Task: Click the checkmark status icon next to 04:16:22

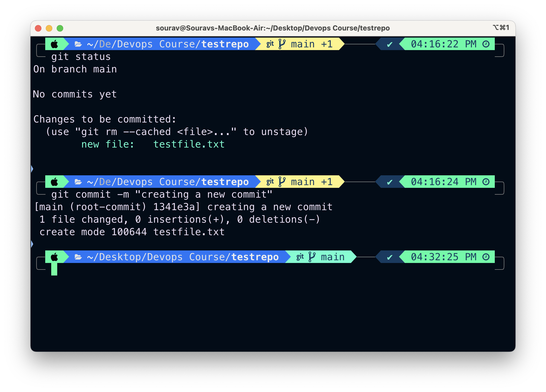Action: coord(390,44)
